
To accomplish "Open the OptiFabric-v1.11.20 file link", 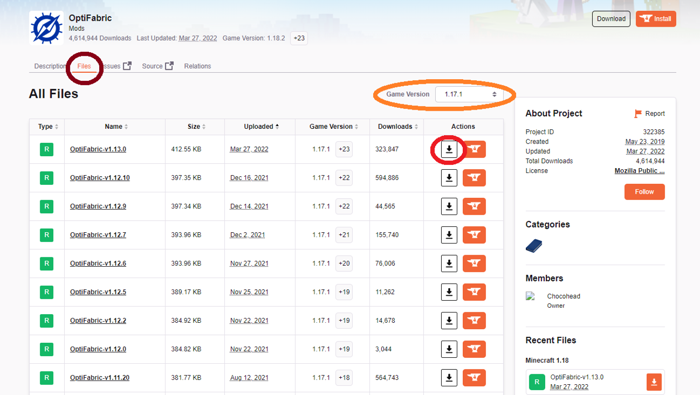I will (100, 378).
